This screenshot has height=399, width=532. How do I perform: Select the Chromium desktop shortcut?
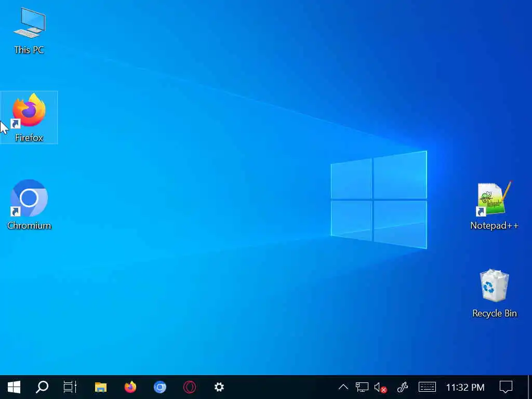tap(29, 205)
